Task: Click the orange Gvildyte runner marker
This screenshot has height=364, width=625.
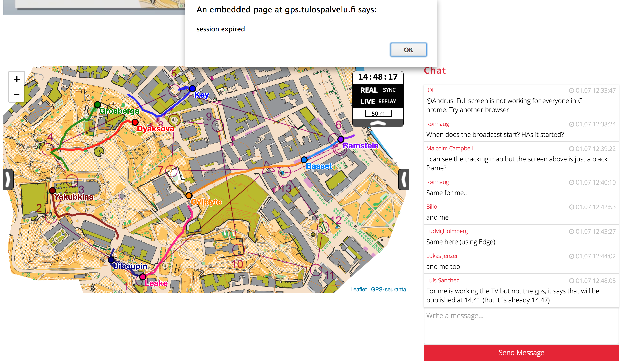Action: [x=189, y=196]
